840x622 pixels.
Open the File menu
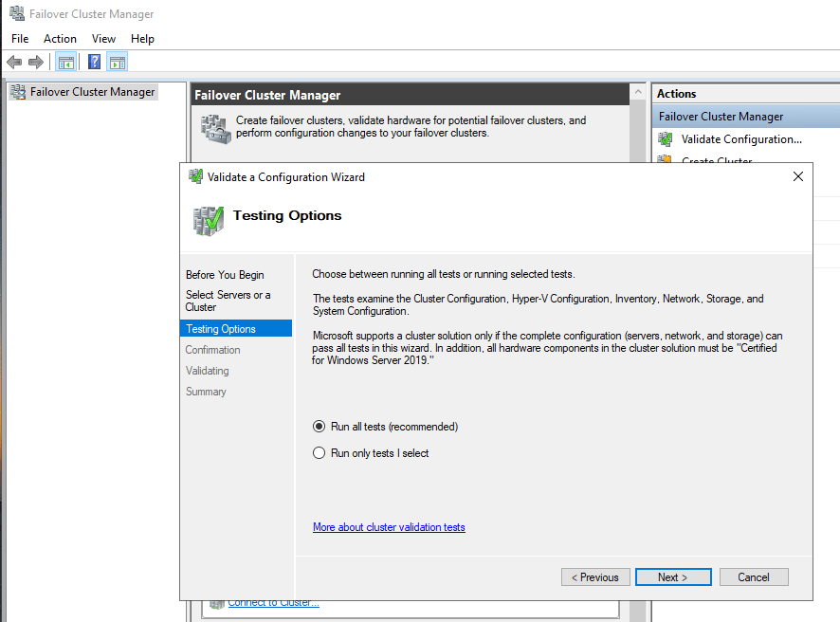20,39
